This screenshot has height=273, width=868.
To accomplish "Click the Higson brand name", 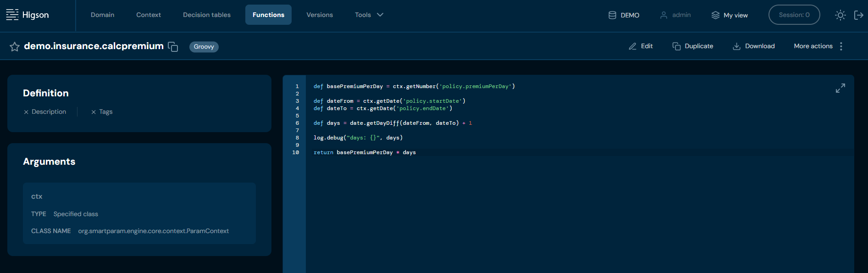I will (35, 15).
